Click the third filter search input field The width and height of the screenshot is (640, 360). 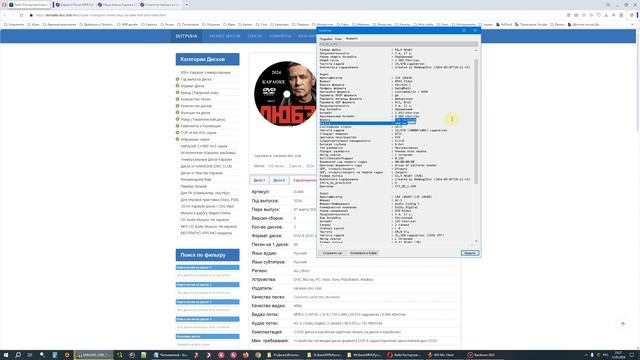207,310
